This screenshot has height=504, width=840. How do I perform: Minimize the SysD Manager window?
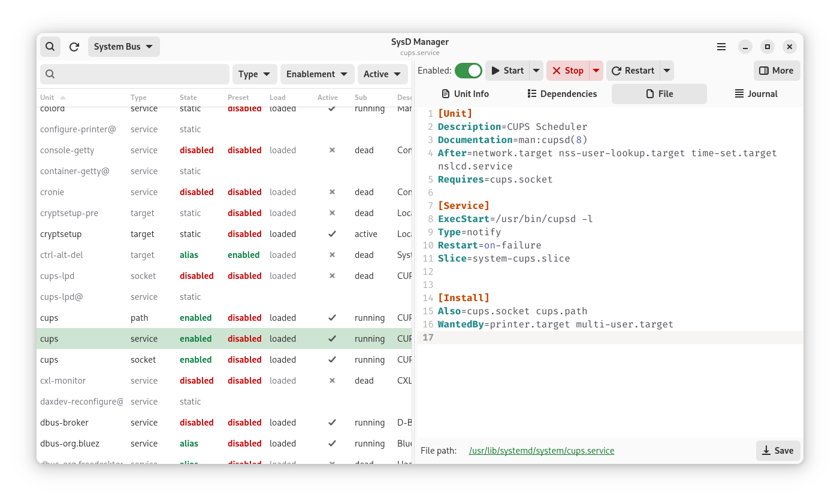(x=745, y=47)
